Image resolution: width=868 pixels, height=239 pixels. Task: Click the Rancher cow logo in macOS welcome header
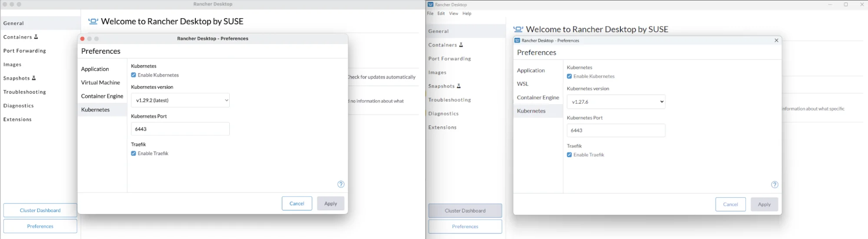(x=93, y=21)
